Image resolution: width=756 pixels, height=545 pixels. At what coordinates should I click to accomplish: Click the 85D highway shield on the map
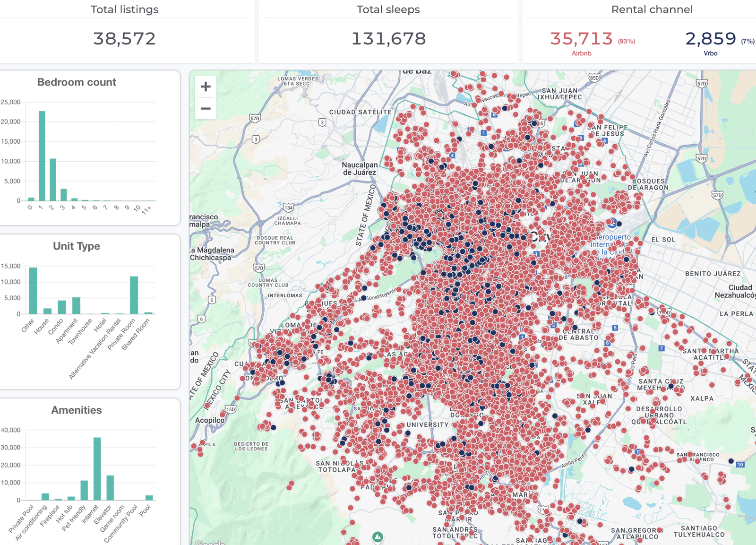coord(594,78)
